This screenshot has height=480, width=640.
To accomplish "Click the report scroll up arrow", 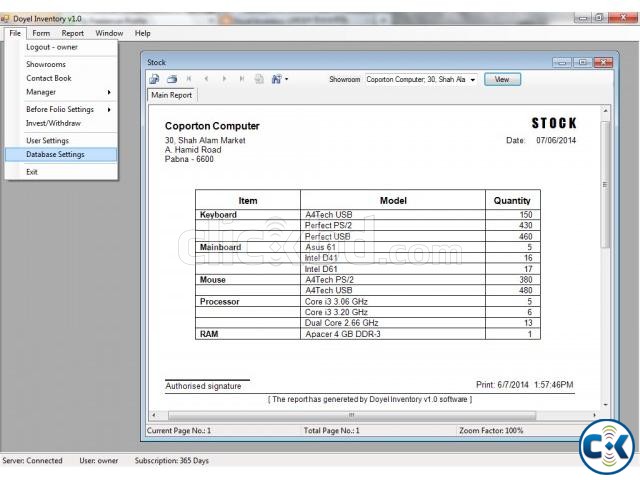I will click(x=605, y=111).
